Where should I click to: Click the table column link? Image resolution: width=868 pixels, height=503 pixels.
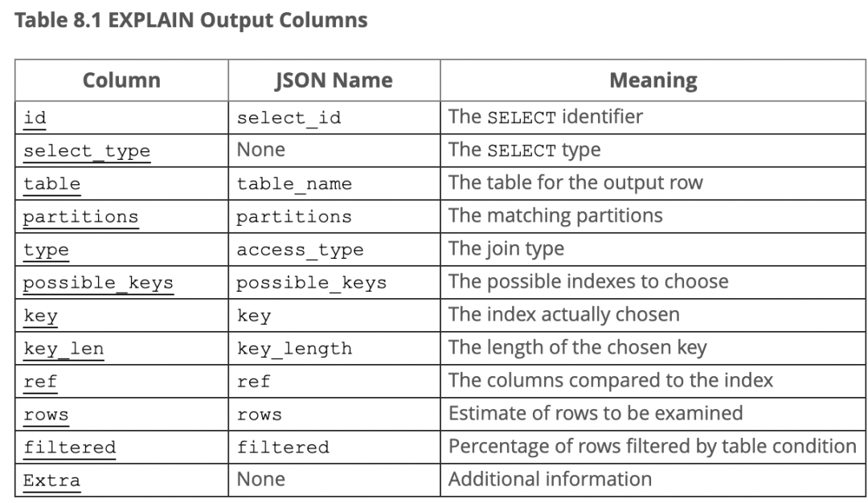(51, 184)
